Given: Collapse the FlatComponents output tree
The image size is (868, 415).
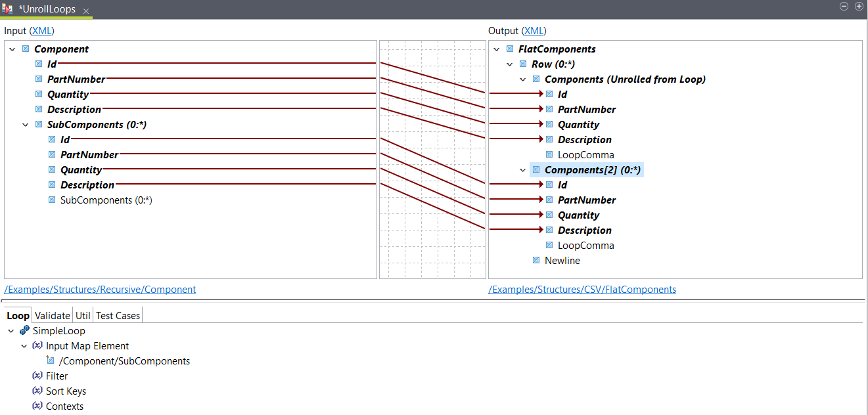Looking at the screenshot, I should [497, 49].
